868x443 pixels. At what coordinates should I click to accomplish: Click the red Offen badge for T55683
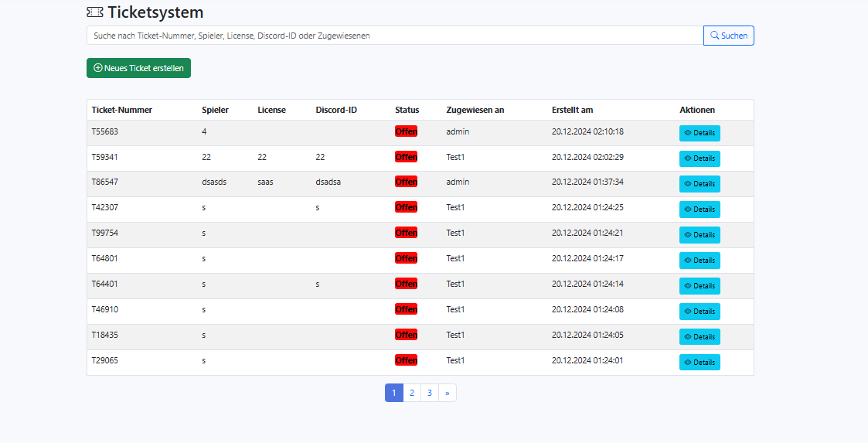click(x=406, y=131)
